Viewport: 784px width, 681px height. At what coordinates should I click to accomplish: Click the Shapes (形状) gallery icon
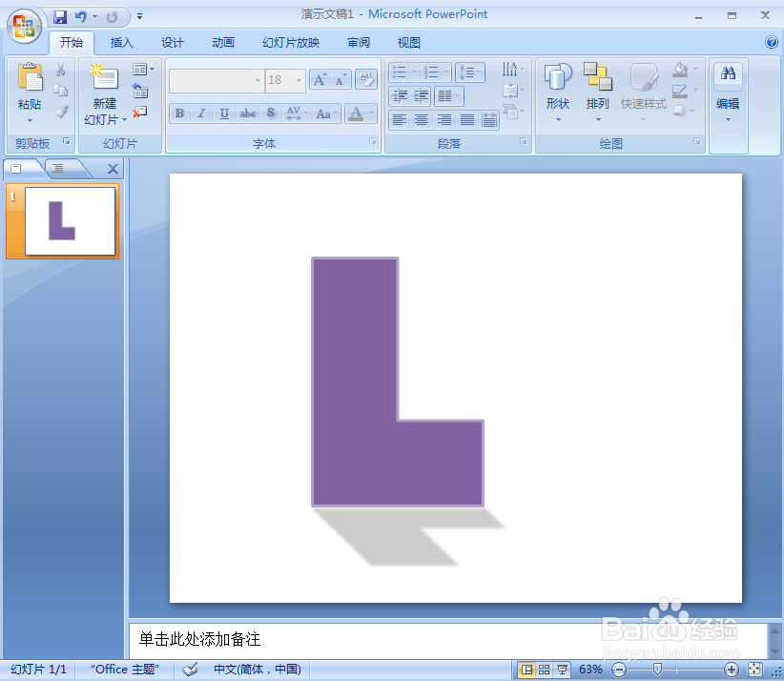point(558,77)
